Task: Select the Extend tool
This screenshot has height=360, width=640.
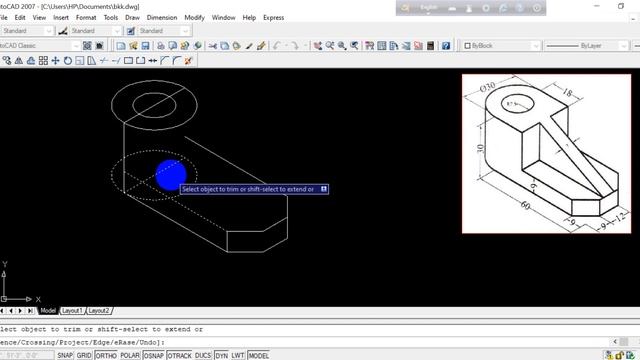Action: (116, 61)
